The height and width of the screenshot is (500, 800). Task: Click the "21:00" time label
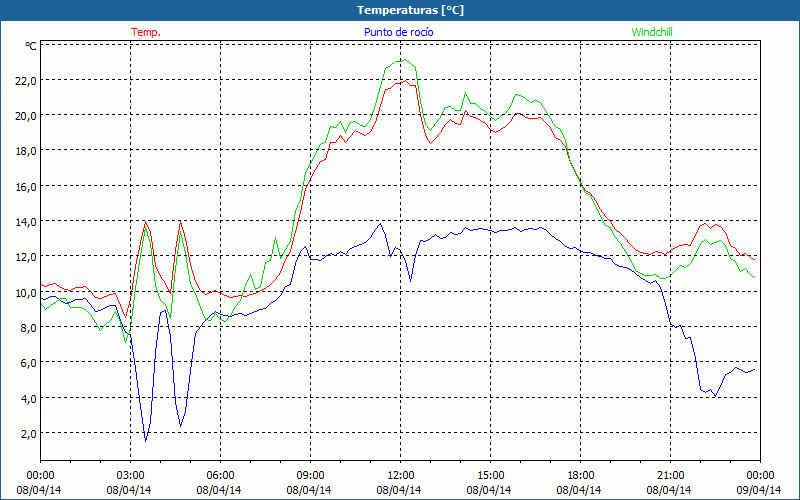point(670,476)
